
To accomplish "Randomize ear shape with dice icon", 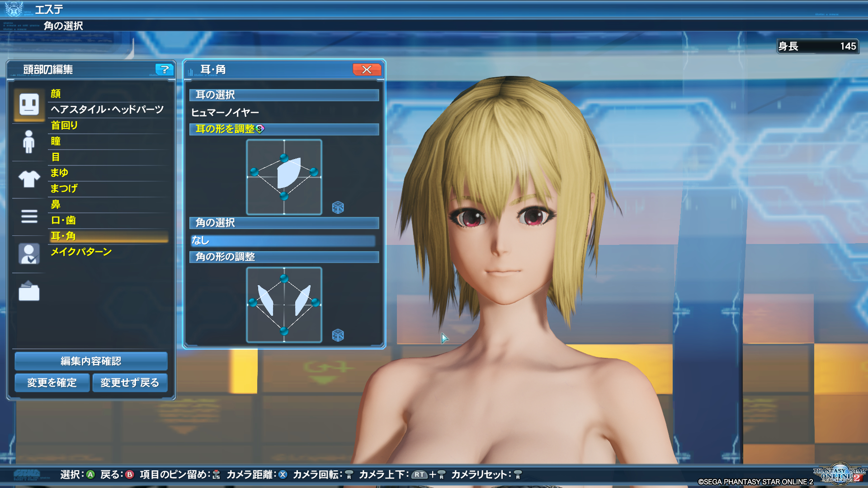I will [338, 207].
